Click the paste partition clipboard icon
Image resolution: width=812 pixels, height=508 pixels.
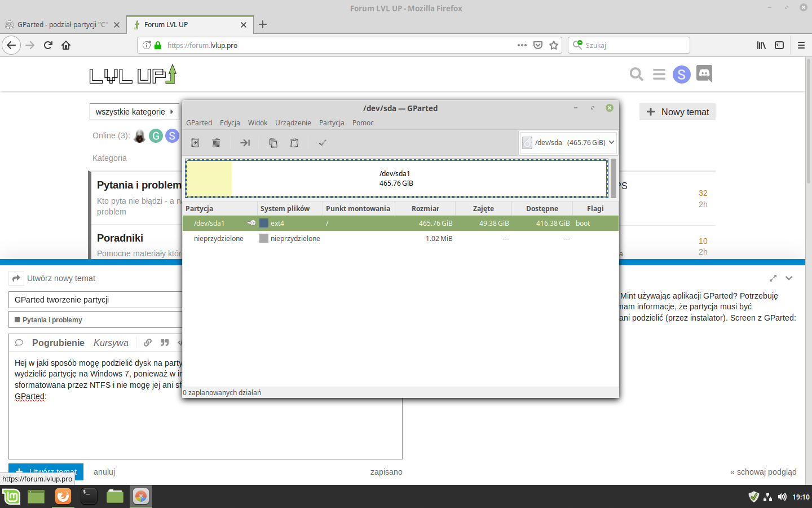[294, 143]
